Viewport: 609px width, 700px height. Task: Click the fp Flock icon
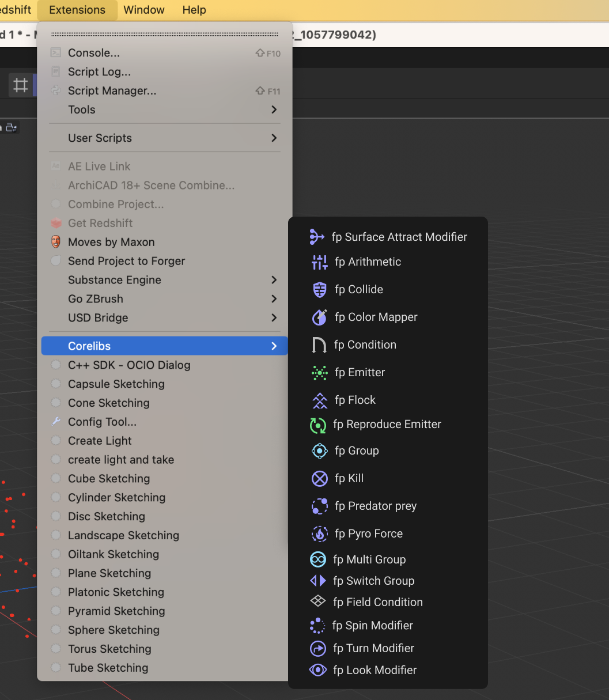[319, 400]
